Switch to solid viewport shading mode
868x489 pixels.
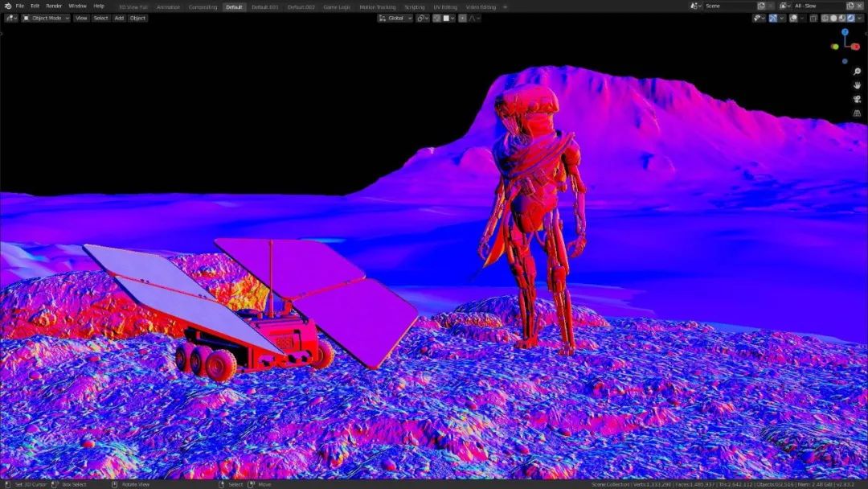tap(832, 17)
